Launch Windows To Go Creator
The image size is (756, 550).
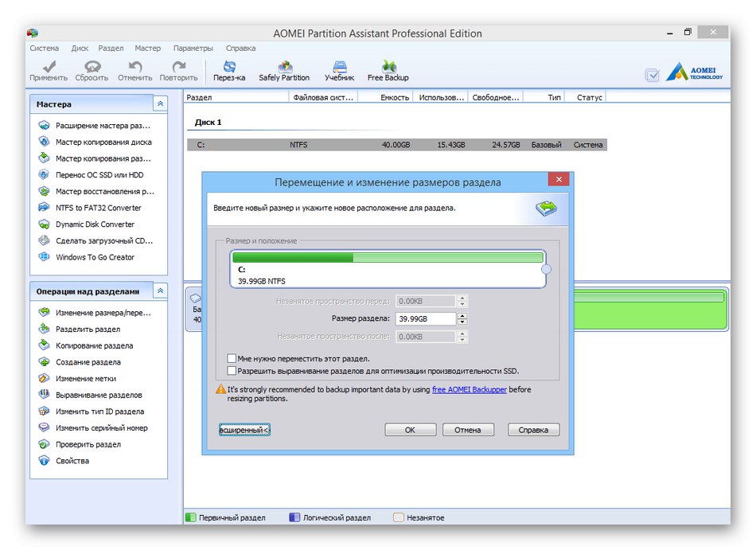point(87,257)
